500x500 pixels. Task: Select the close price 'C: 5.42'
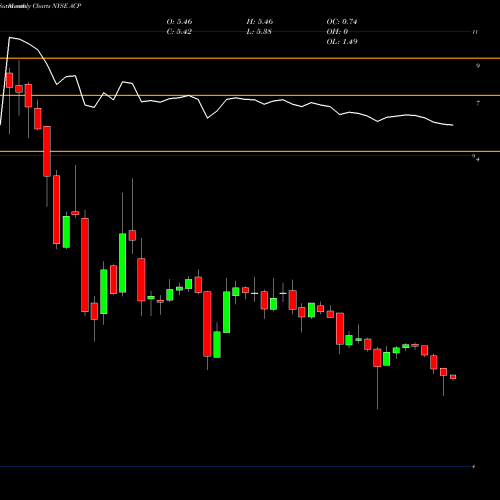point(179,32)
